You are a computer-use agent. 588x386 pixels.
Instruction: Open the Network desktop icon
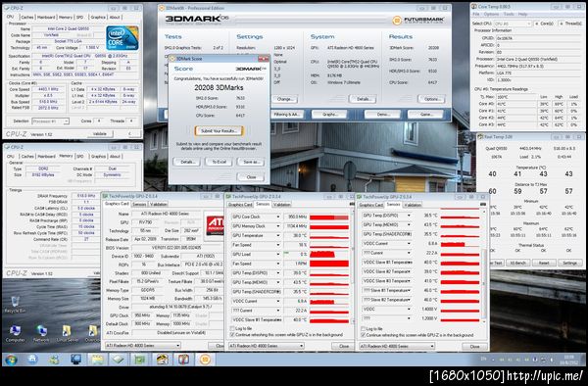pyautogui.click(x=41, y=333)
